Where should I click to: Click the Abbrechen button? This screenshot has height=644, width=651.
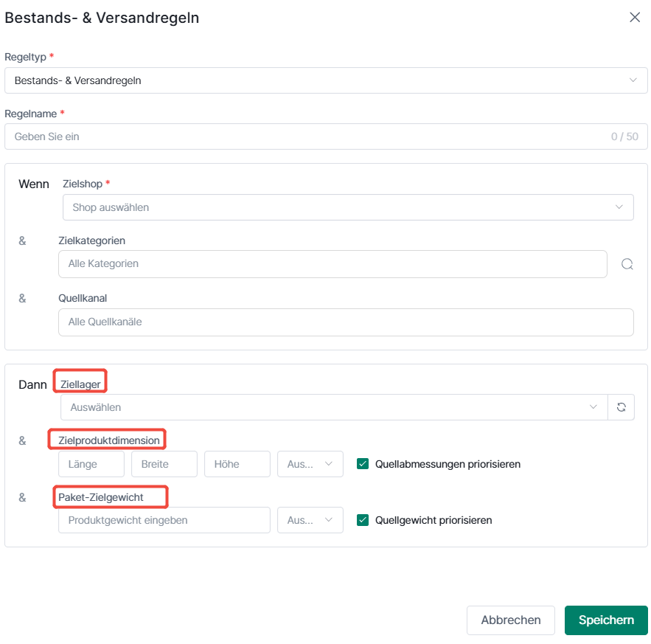(511, 620)
